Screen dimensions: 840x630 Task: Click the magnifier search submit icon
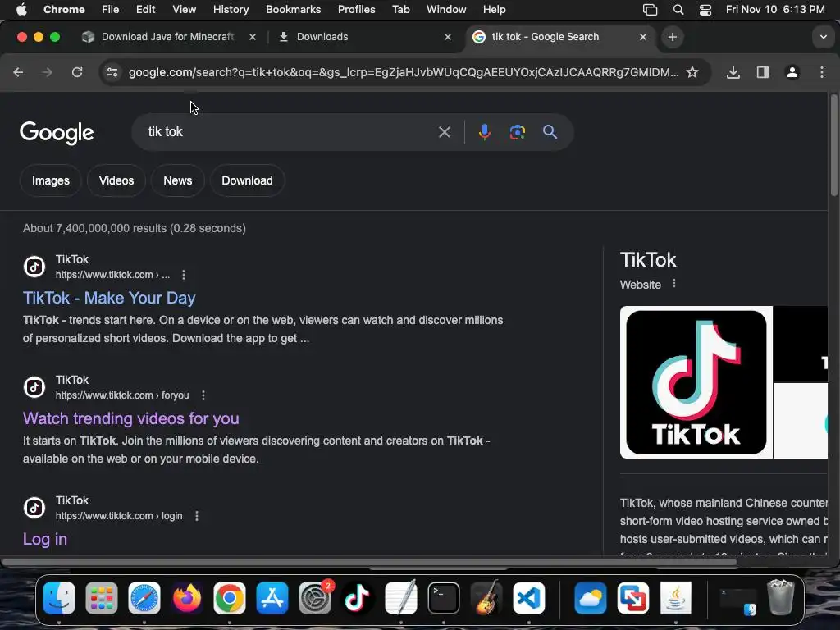(550, 132)
